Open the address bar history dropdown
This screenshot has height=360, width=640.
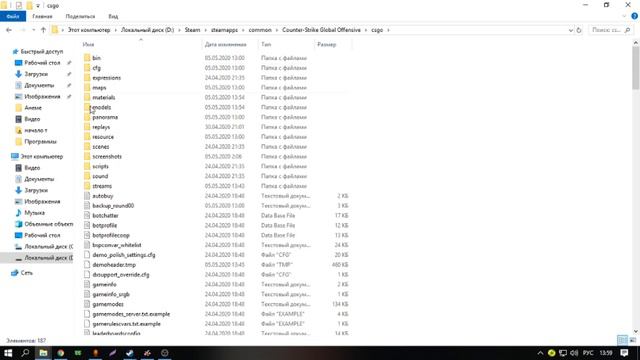point(571,30)
